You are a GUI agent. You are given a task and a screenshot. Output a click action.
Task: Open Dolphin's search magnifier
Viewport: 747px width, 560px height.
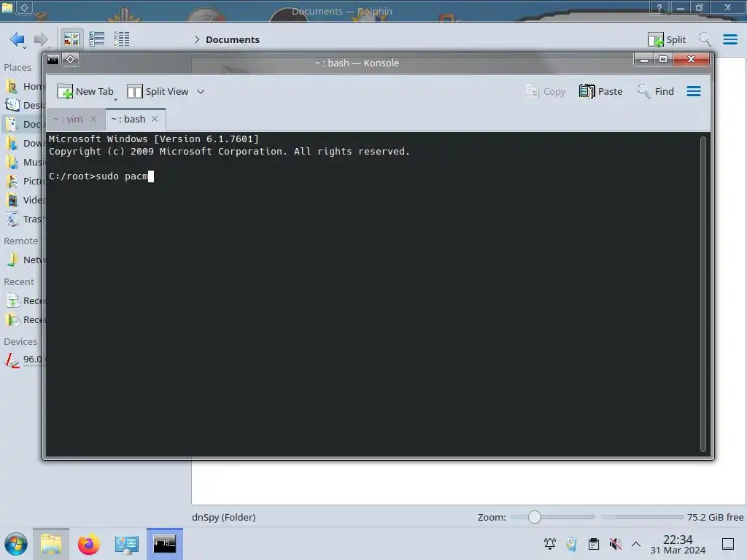(x=705, y=39)
